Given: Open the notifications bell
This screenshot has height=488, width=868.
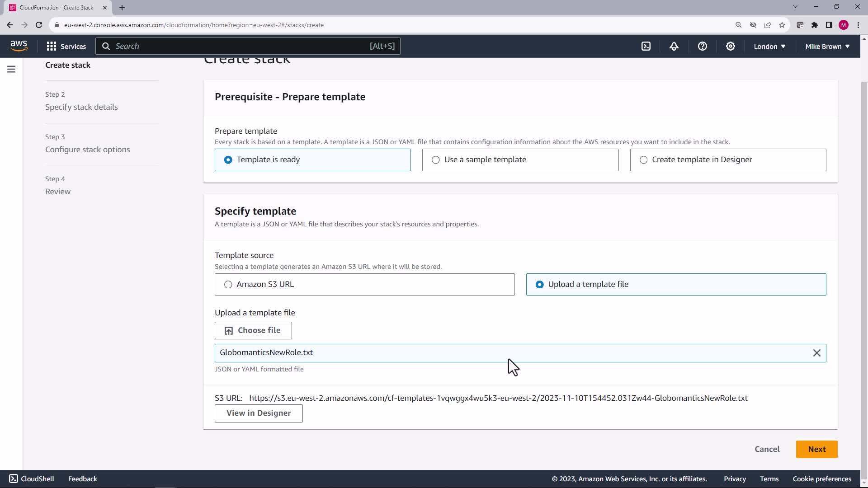Looking at the screenshot, I should (x=674, y=46).
